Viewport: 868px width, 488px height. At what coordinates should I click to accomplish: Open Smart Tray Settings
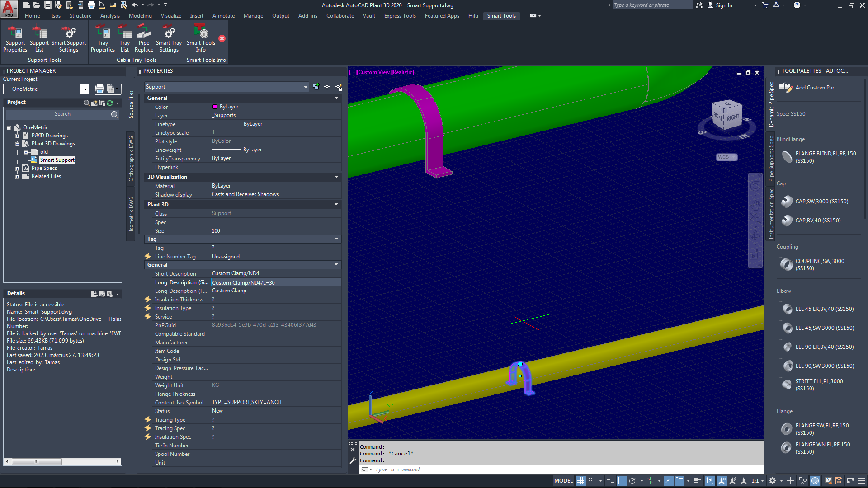click(169, 39)
